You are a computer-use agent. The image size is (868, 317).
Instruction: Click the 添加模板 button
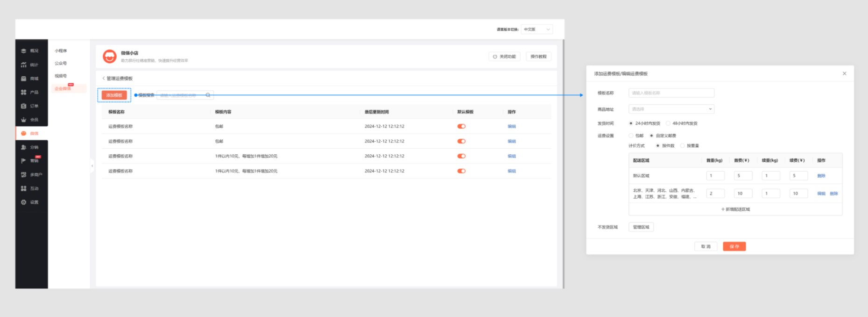pyautogui.click(x=114, y=95)
